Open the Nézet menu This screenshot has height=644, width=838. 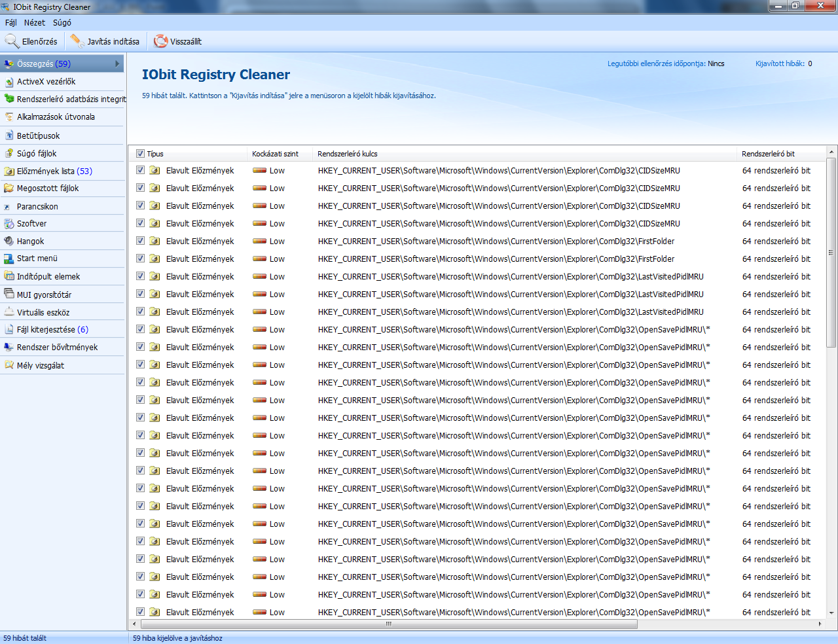click(35, 22)
